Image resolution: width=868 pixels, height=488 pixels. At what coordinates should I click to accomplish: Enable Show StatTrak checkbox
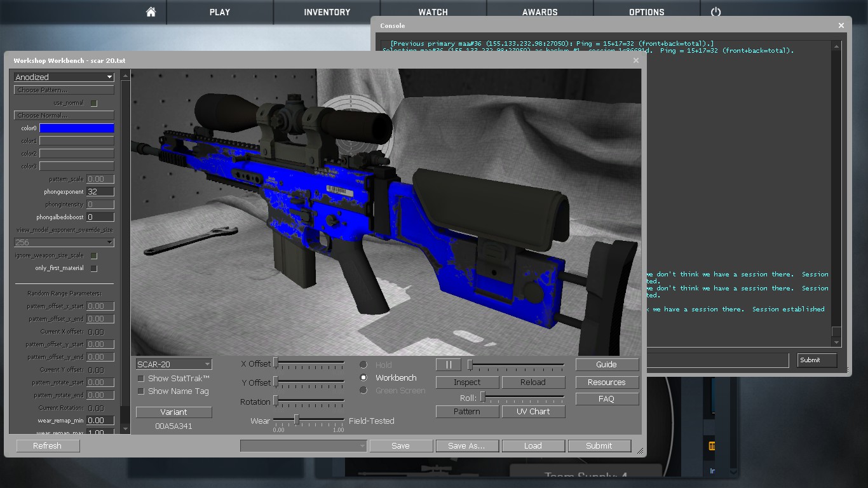[141, 378]
